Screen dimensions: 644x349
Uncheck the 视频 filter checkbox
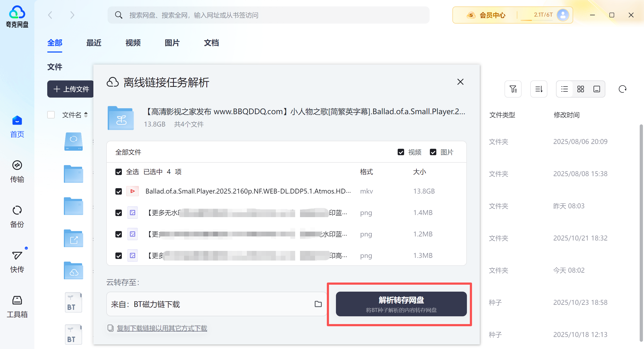point(401,152)
